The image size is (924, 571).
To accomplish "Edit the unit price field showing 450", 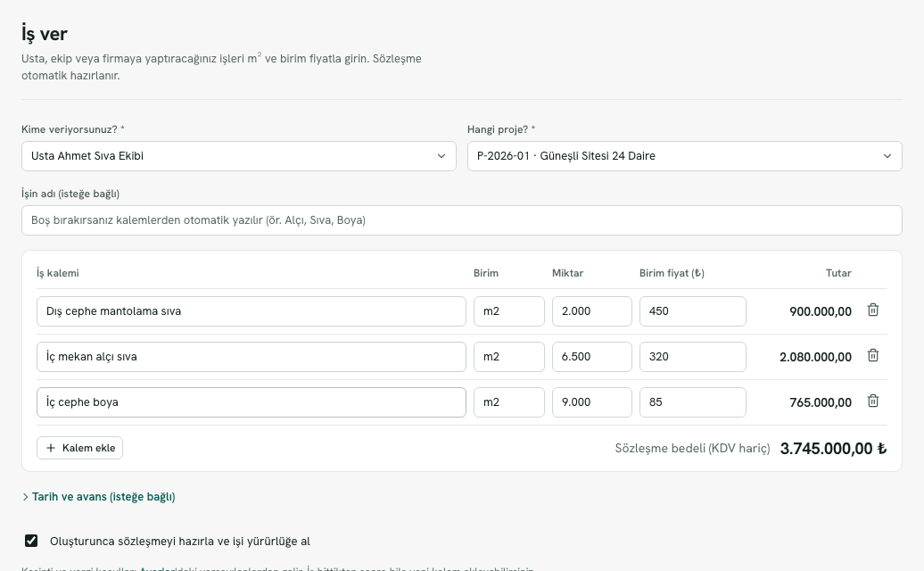I will click(693, 311).
